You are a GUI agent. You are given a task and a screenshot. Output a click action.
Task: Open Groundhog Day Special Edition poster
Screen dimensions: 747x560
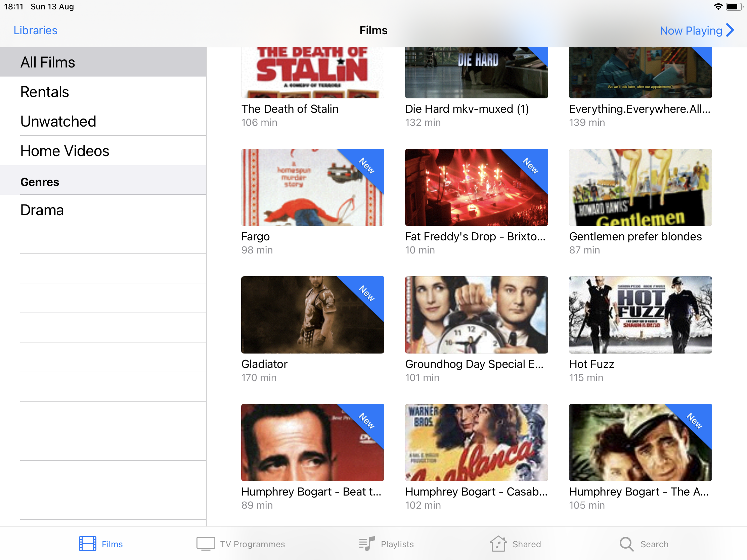[476, 315]
